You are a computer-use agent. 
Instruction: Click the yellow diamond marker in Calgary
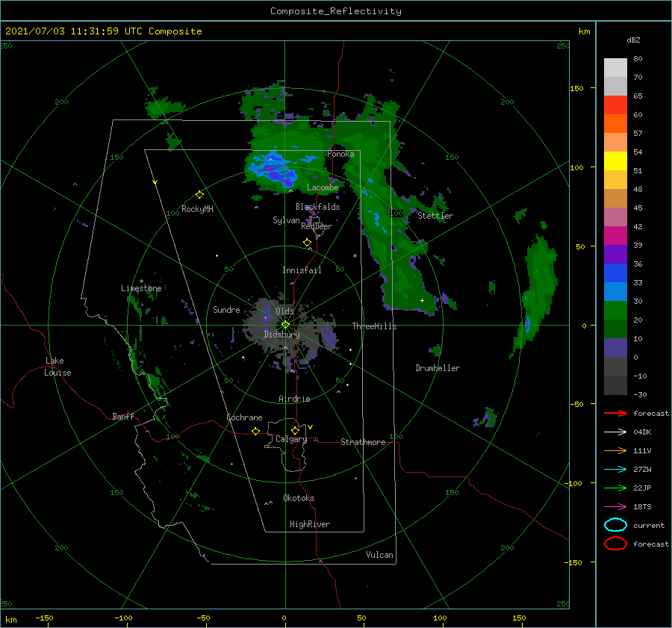295,430
